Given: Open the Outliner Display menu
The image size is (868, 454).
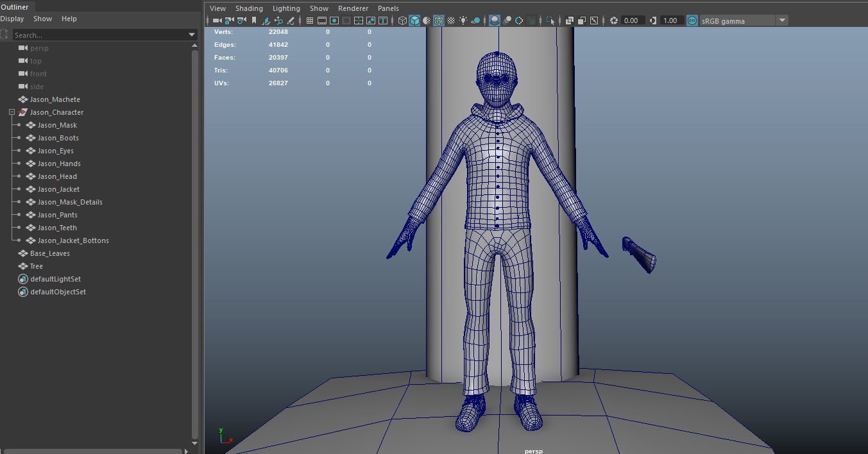Looking at the screenshot, I should pos(12,19).
